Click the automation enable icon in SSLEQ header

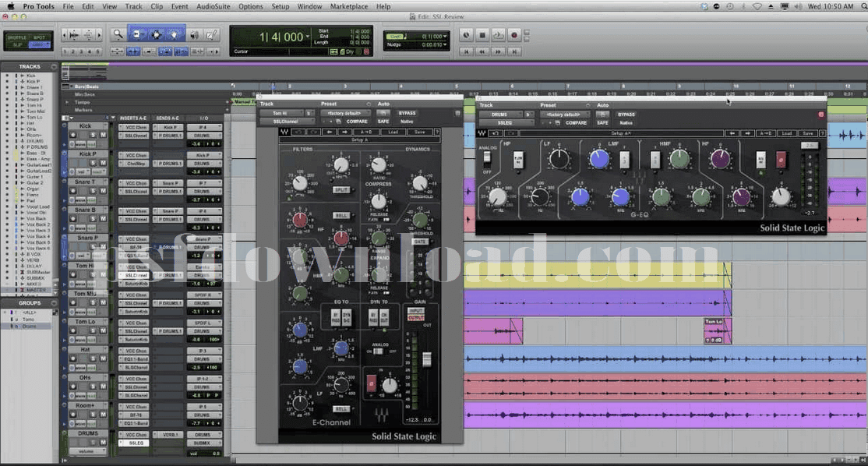coord(602,115)
